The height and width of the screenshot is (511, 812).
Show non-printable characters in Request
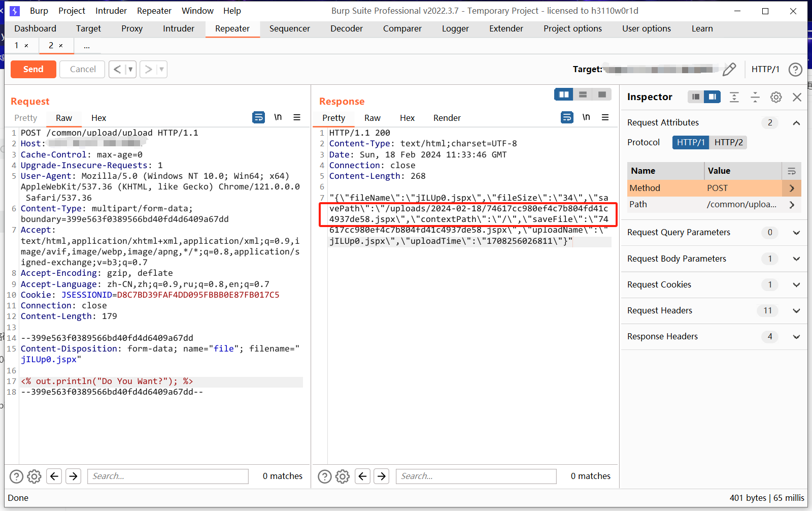pyautogui.click(x=278, y=117)
